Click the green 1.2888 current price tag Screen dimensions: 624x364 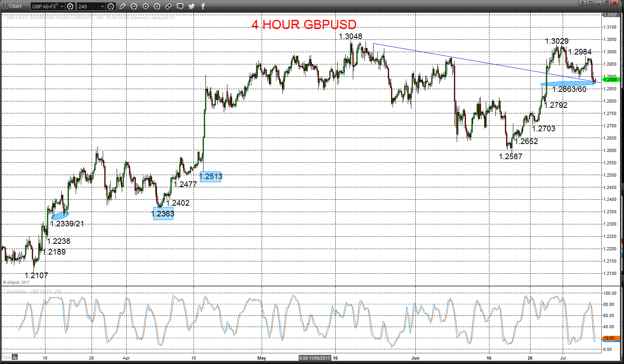pos(611,80)
